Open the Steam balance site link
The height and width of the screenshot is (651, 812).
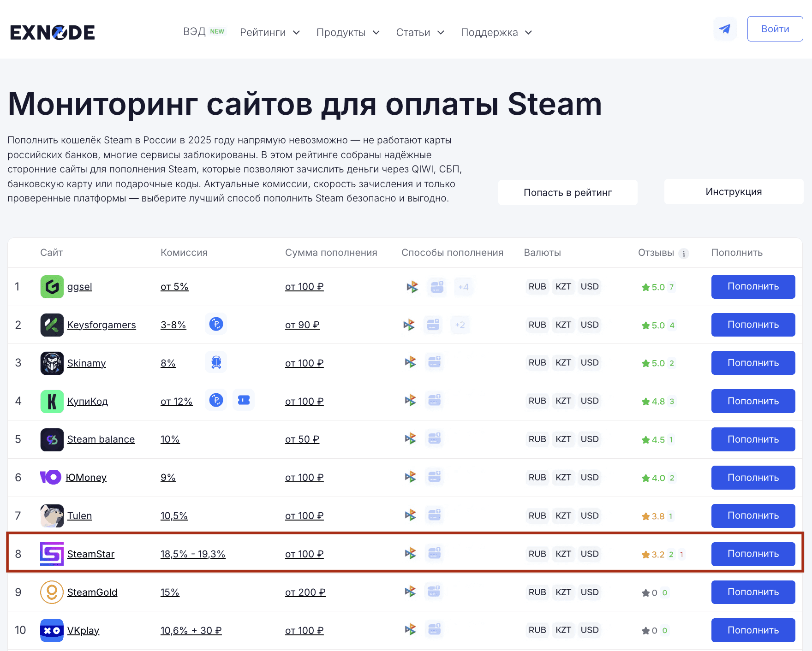point(101,439)
